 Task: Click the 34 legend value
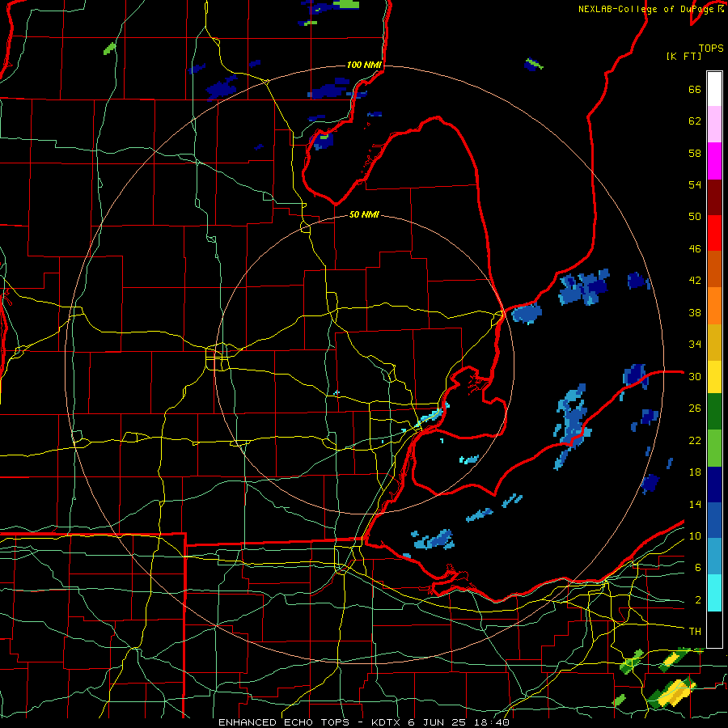[x=695, y=345]
